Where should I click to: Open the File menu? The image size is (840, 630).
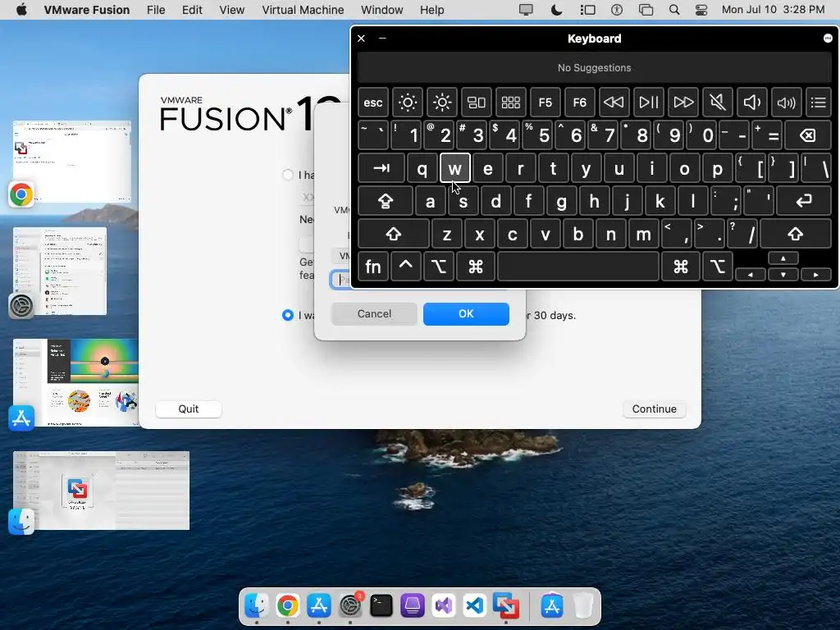(156, 10)
